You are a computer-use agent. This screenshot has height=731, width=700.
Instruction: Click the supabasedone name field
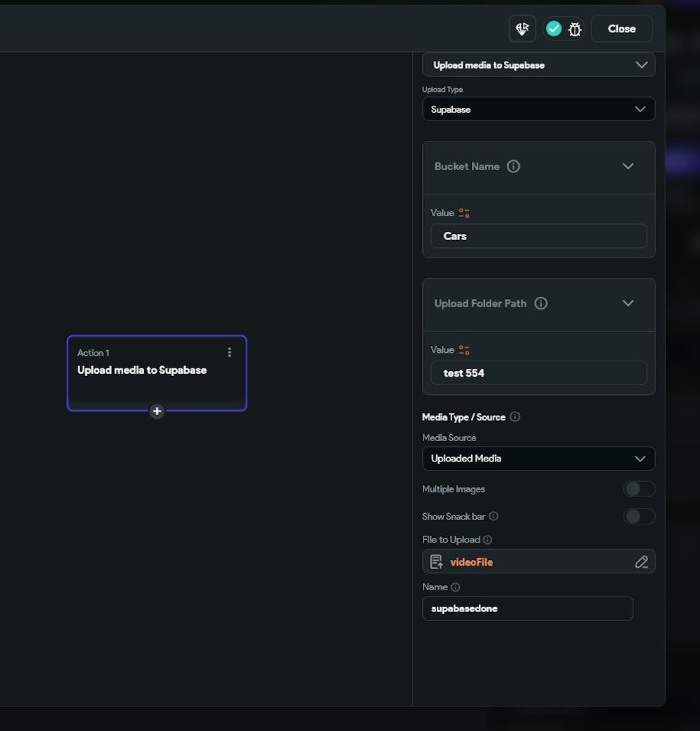[527, 608]
